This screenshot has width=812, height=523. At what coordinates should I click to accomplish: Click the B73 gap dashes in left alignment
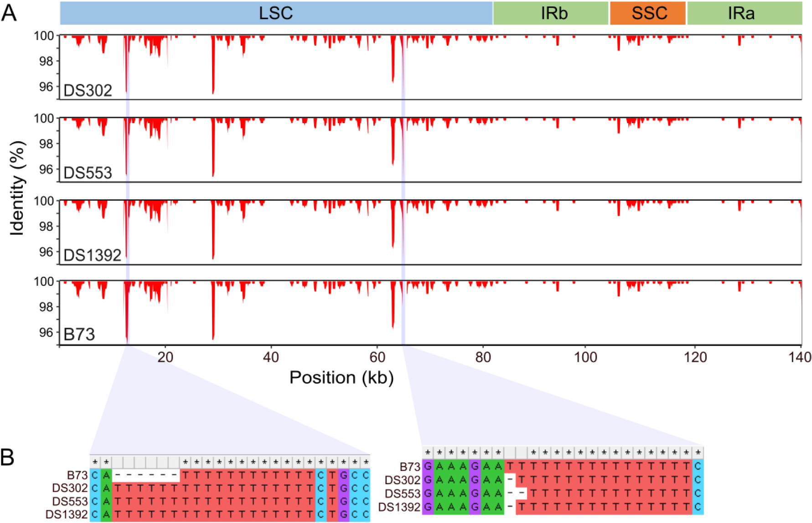pos(146,475)
